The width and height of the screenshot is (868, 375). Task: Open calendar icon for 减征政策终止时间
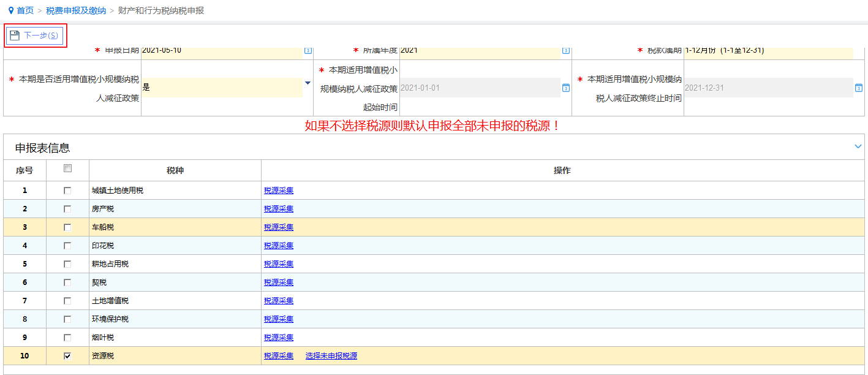point(859,88)
